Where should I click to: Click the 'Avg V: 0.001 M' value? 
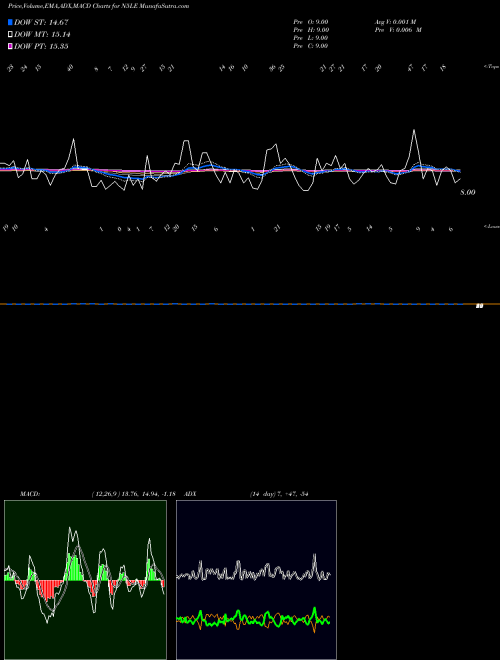click(x=395, y=22)
